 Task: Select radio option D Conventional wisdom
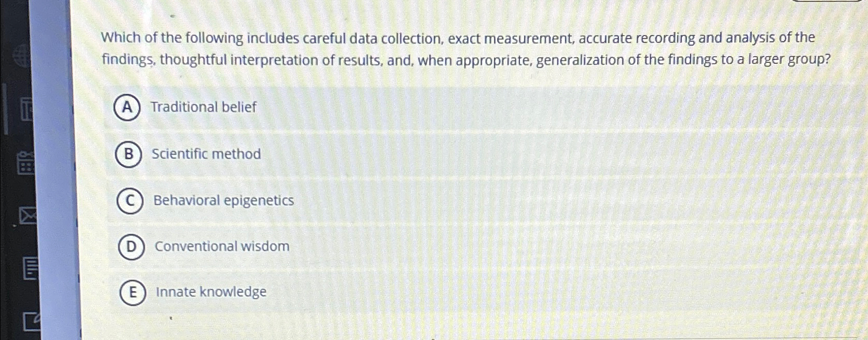click(132, 246)
